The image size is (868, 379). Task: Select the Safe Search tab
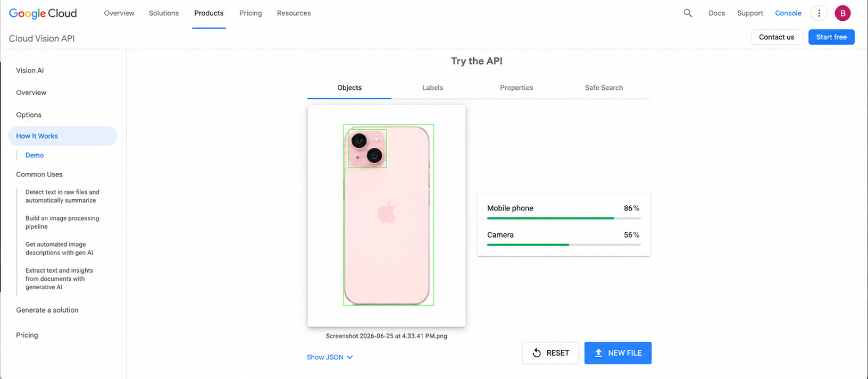604,88
